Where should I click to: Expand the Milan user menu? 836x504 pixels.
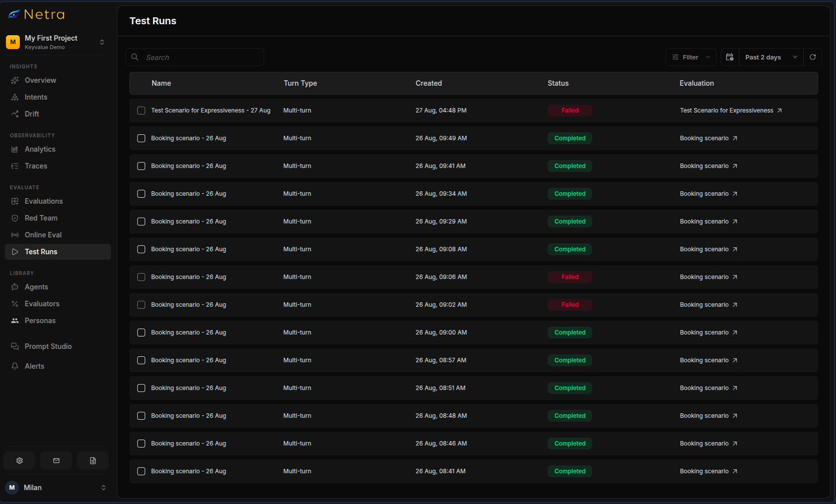click(x=104, y=488)
